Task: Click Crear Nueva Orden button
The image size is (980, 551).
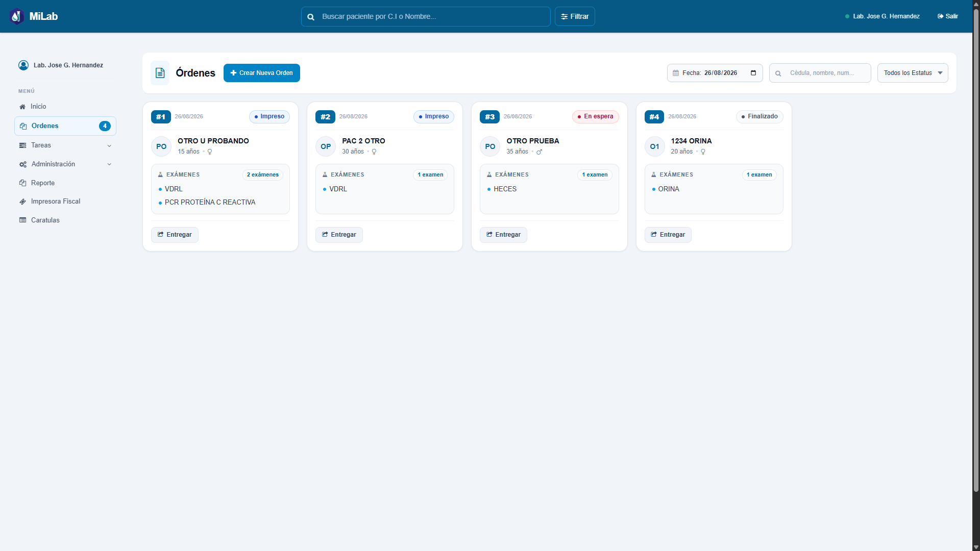Action: [262, 73]
